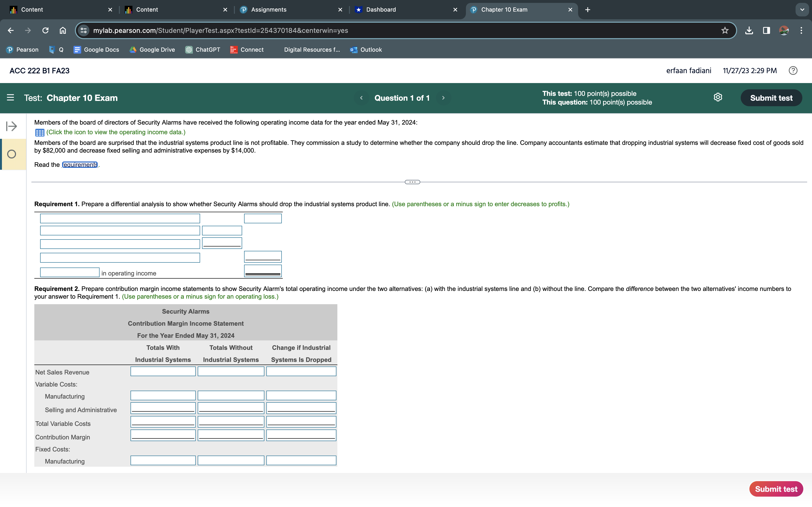Open the hamburger menu beside Test title
The height and width of the screenshot is (507, 812).
click(10, 98)
